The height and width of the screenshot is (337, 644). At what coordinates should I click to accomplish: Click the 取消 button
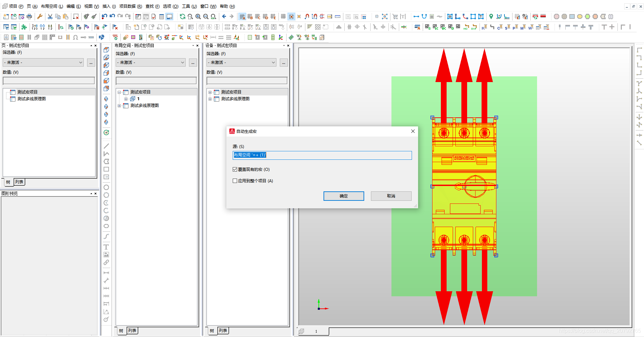pyautogui.click(x=391, y=196)
